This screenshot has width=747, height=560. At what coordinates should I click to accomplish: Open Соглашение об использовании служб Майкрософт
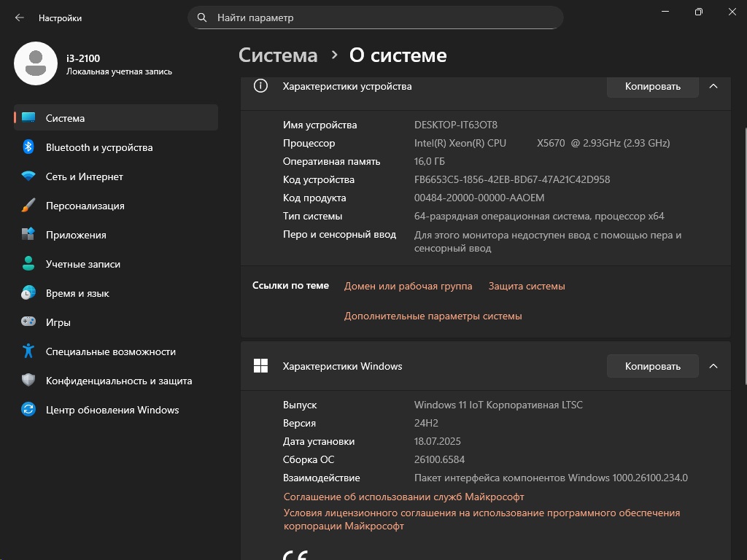[403, 497]
